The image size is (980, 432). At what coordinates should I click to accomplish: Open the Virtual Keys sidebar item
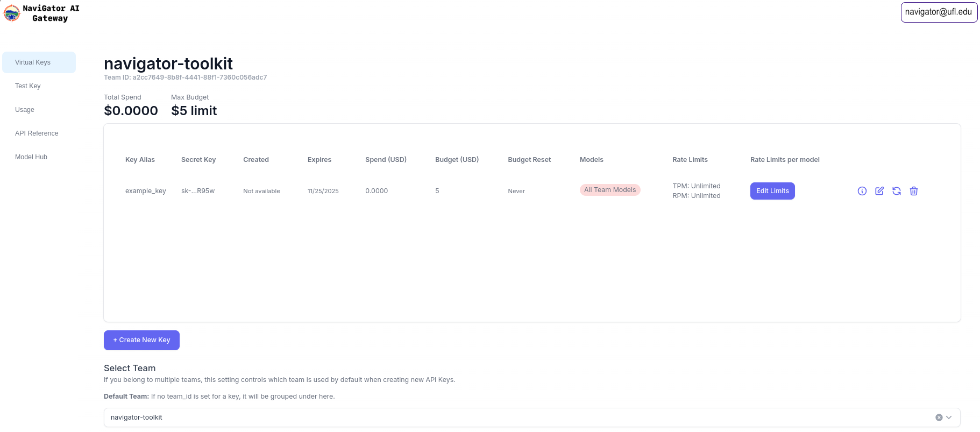click(39, 62)
